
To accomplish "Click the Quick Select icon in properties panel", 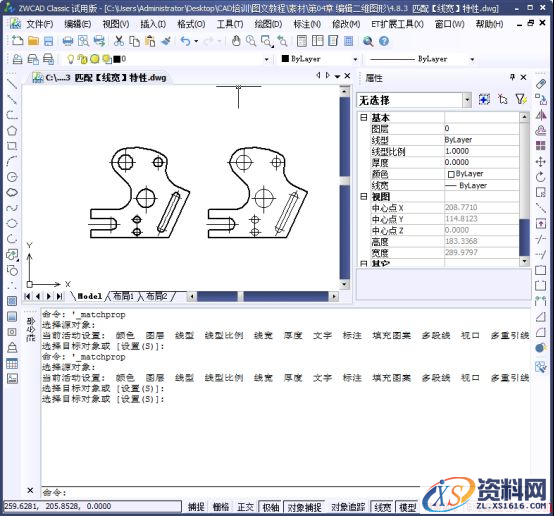I will (520, 99).
